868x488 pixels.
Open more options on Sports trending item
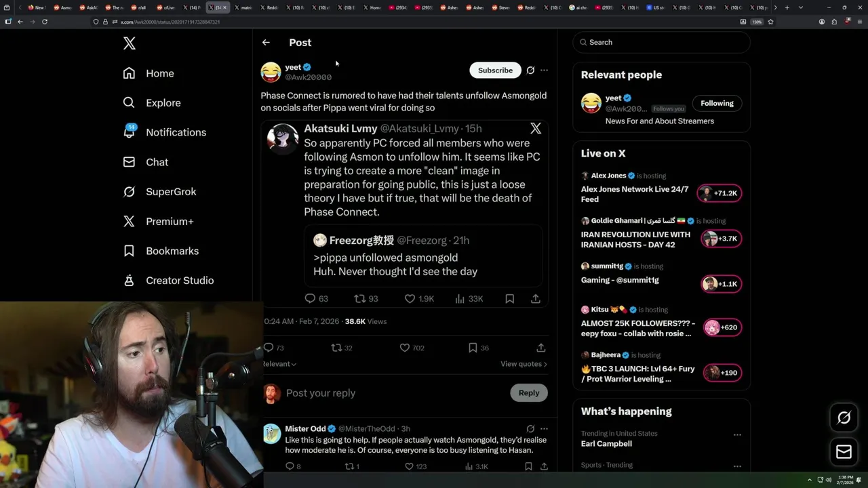[737, 466]
